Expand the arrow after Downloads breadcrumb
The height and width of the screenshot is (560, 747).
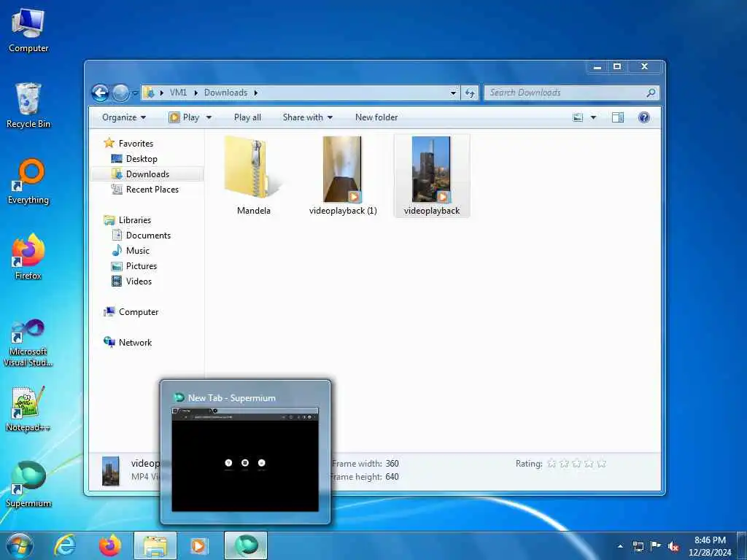click(256, 93)
